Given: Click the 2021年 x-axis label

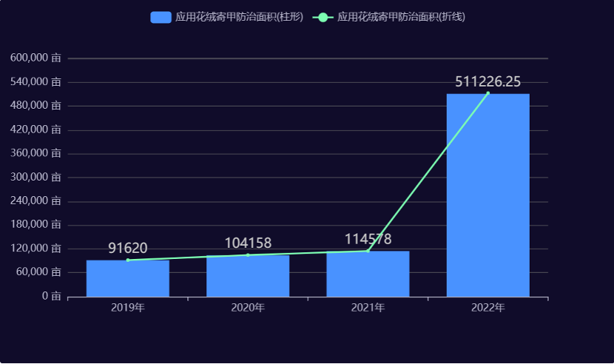Looking at the screenshot, I should click(368, 307).
